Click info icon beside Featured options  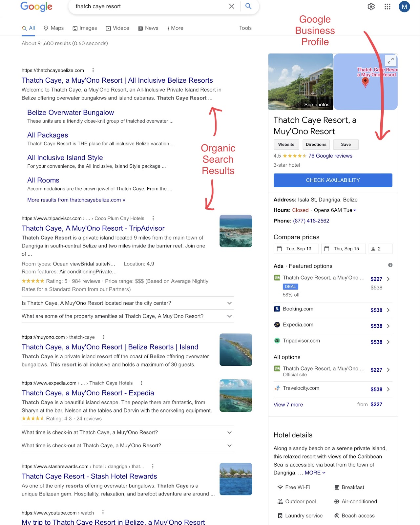390,265
